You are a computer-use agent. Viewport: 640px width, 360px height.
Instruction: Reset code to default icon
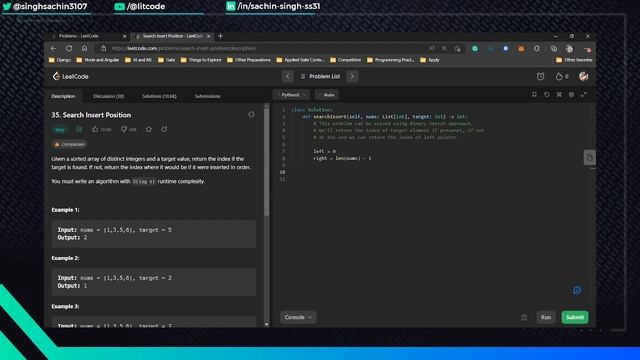click(x=547, y=95)
